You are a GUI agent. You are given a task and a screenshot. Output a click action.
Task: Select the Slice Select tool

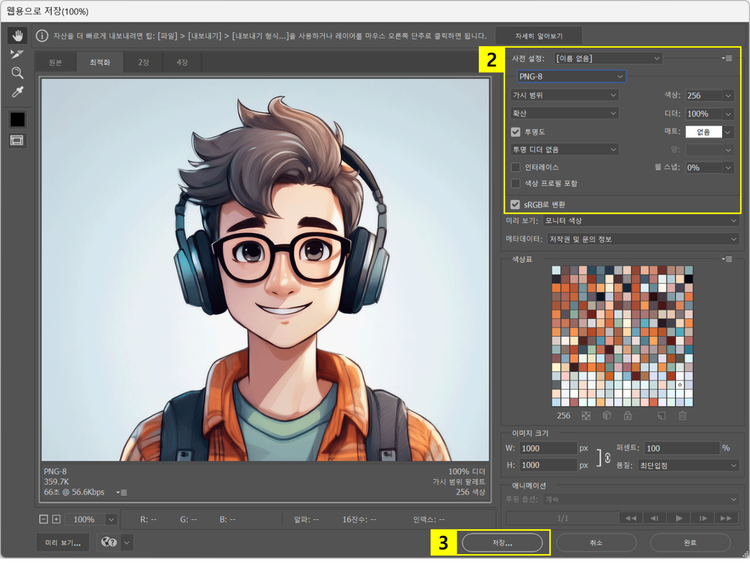[x=17, y=54]
